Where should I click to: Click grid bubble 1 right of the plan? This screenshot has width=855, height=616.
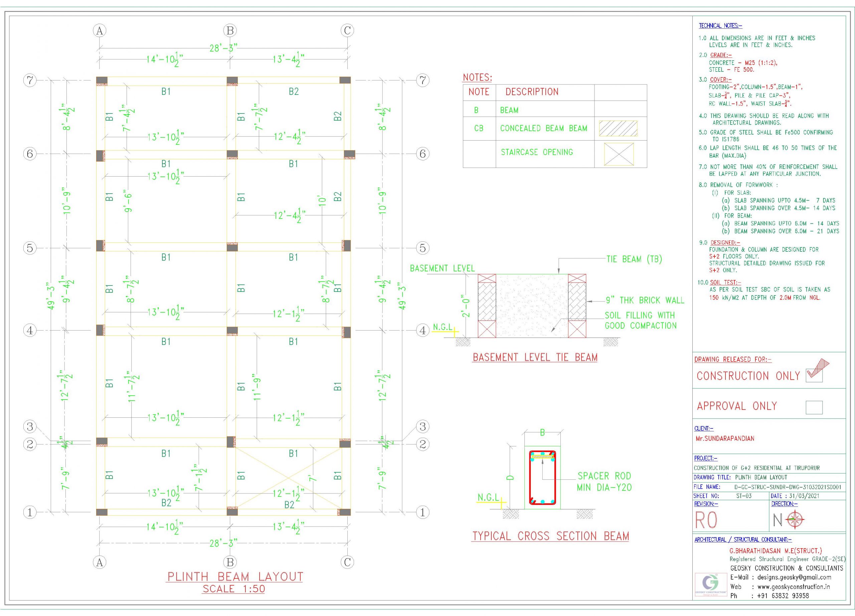[x=422, y=512]
